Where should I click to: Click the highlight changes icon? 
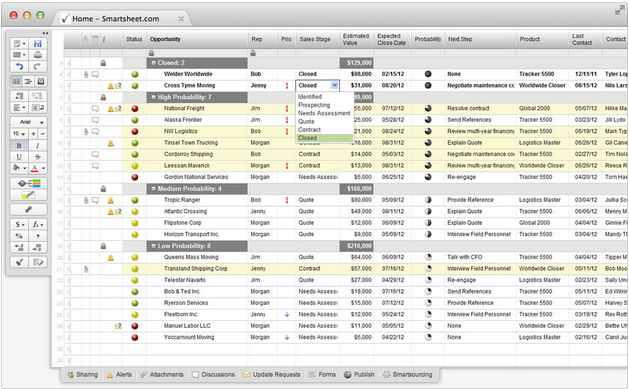(28, 195)
